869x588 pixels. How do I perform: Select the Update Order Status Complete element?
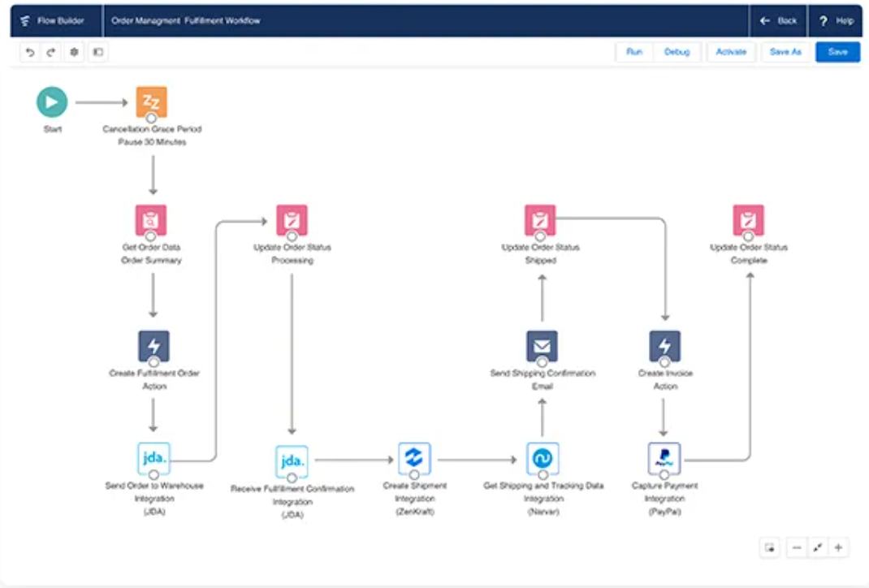click(749, 220)
